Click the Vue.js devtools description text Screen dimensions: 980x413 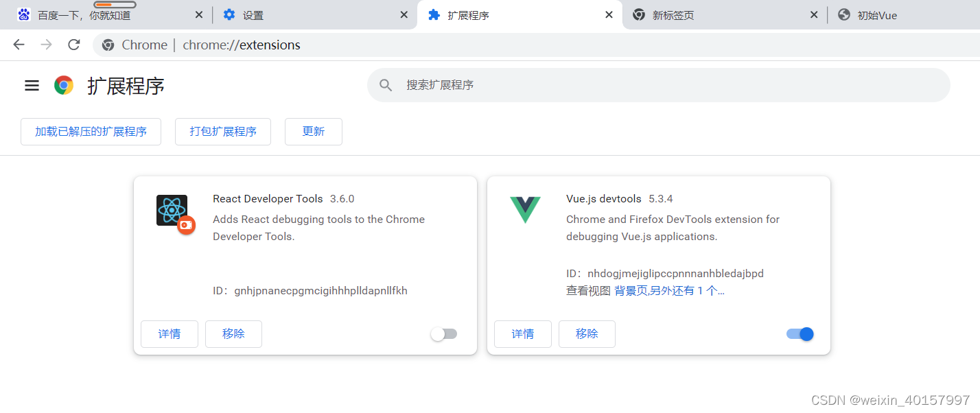(673, 228)
